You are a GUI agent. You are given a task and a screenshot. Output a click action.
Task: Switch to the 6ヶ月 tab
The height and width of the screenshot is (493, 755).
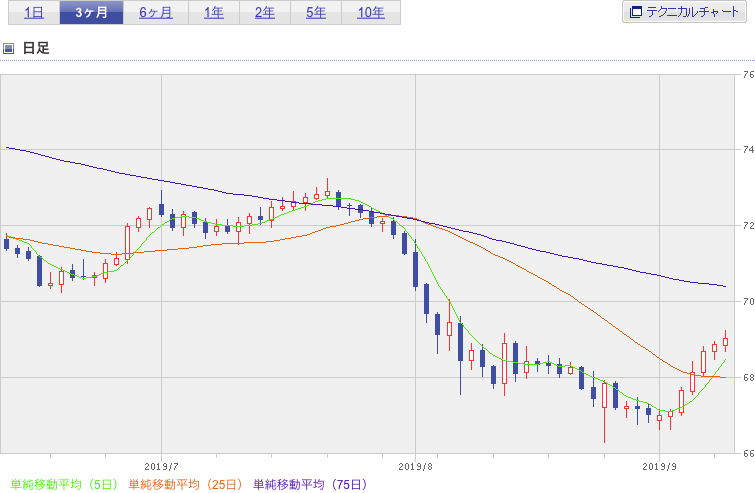point(156,12)
